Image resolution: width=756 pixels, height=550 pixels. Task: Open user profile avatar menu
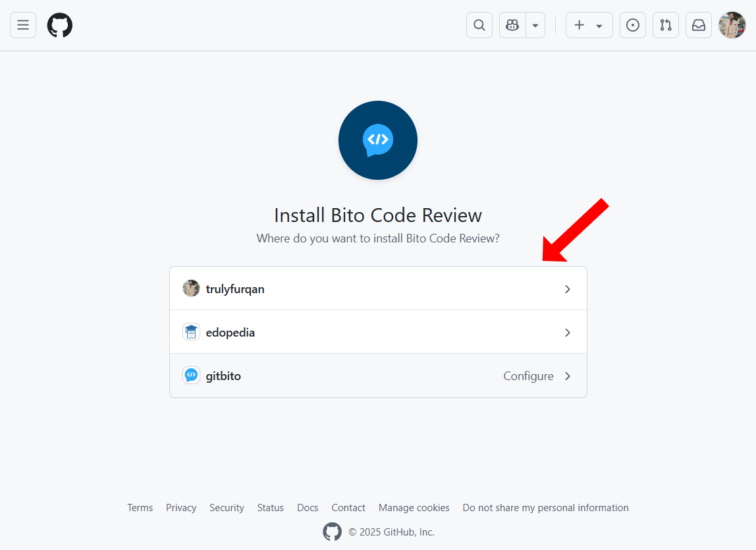coord(732,25)
